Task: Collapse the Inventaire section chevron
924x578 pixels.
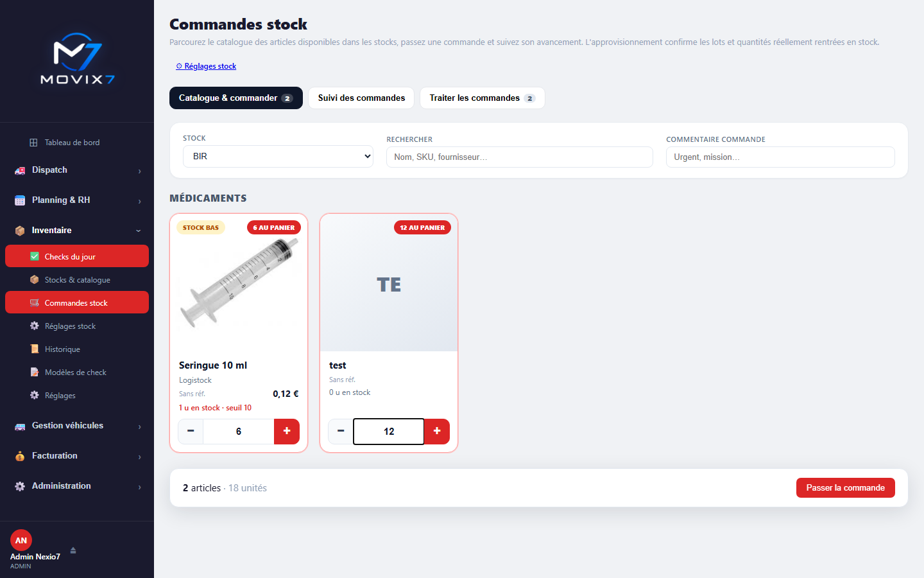Action: point(139,231)
